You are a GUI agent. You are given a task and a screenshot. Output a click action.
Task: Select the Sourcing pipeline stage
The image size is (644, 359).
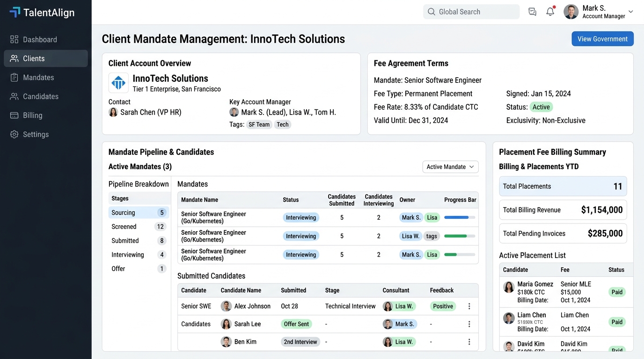pyautogui.click(x=139, y=213)
